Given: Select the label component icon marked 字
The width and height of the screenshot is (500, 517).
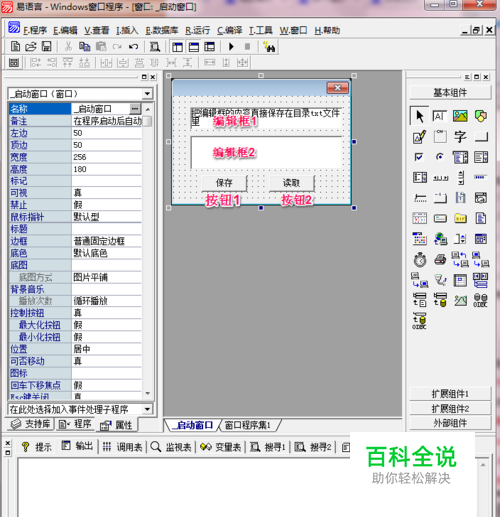Looking at the screenshot, I should point(460,137).
